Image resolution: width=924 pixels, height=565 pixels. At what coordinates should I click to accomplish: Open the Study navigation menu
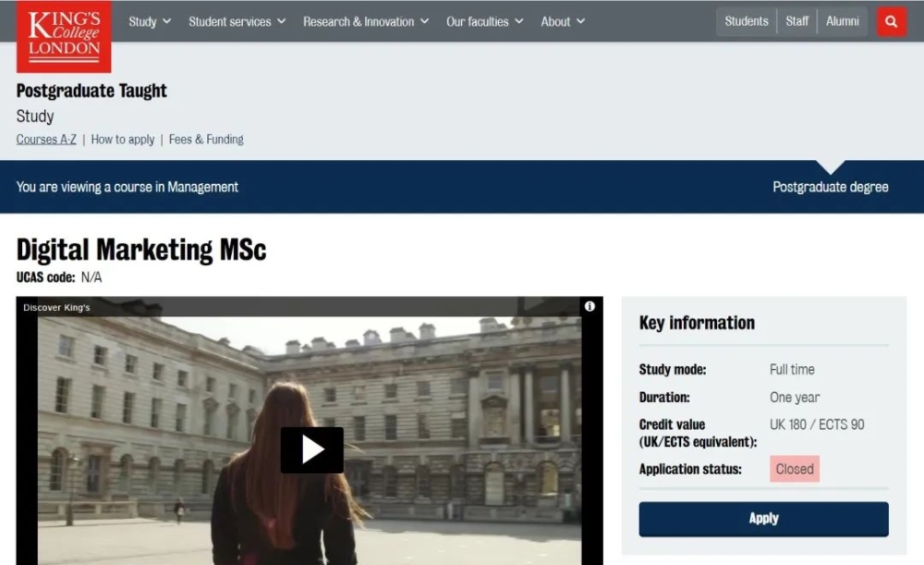click(x=150, y=22)
